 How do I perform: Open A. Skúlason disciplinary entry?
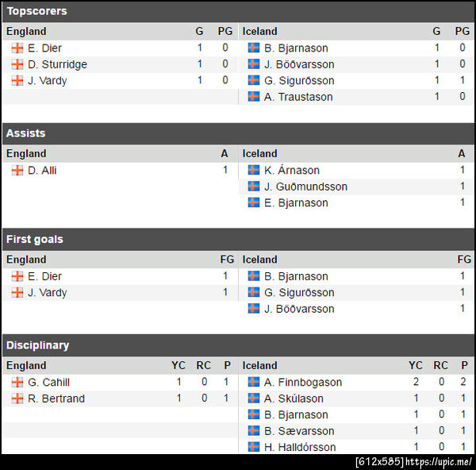click(x=294, y=399)
